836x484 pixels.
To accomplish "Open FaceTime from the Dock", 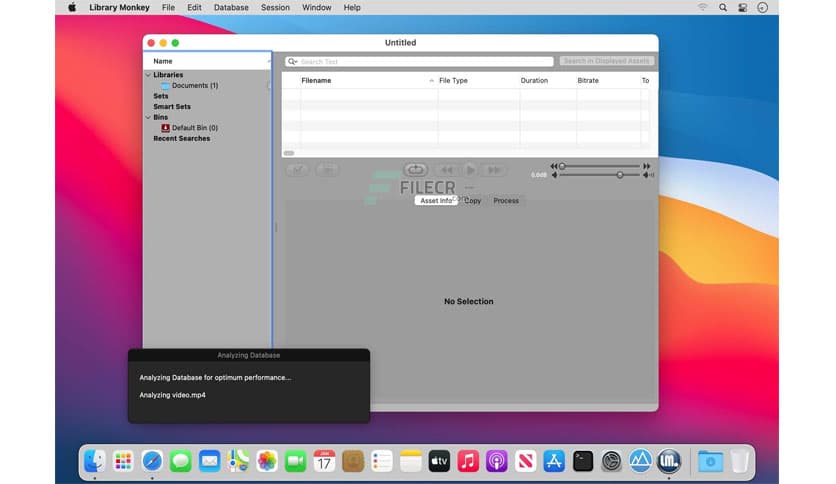I will (x=295, y=461).
